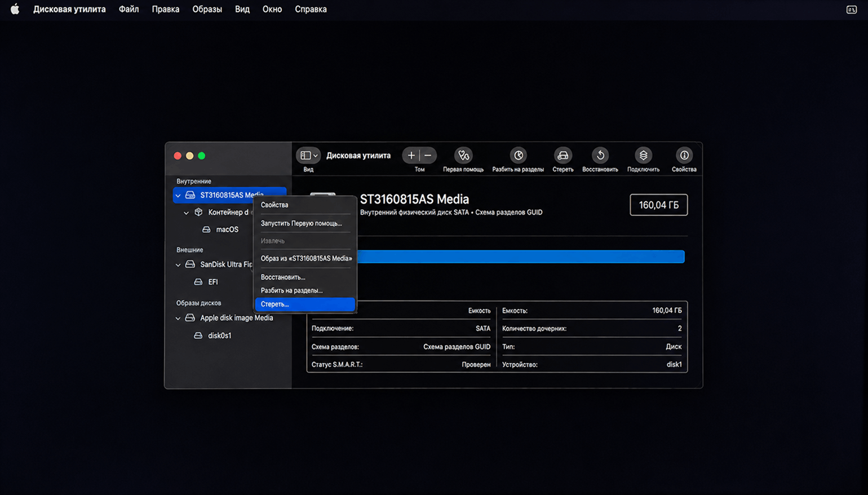Choose Стереть in the context menu

[x=305, y=304]
